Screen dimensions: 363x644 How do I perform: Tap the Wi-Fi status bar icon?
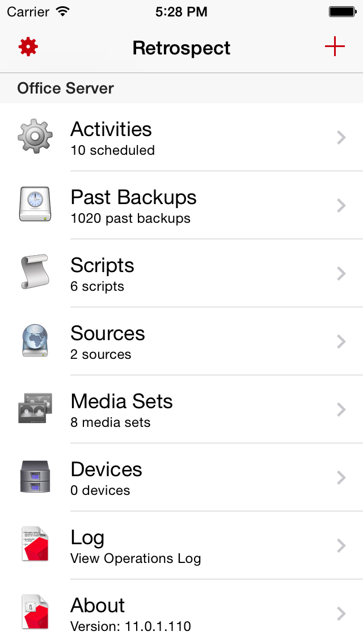pos(63,11)
